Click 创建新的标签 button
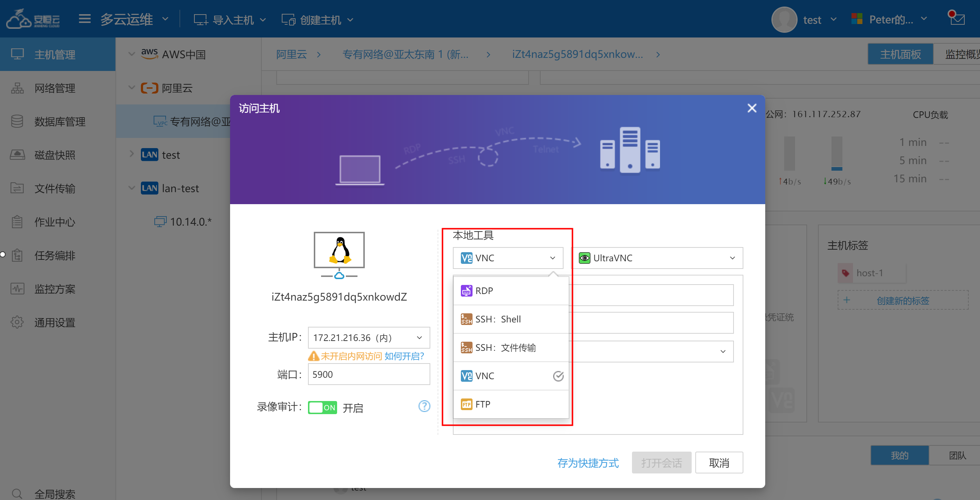The image size is (980, 500). coord(902,300)
